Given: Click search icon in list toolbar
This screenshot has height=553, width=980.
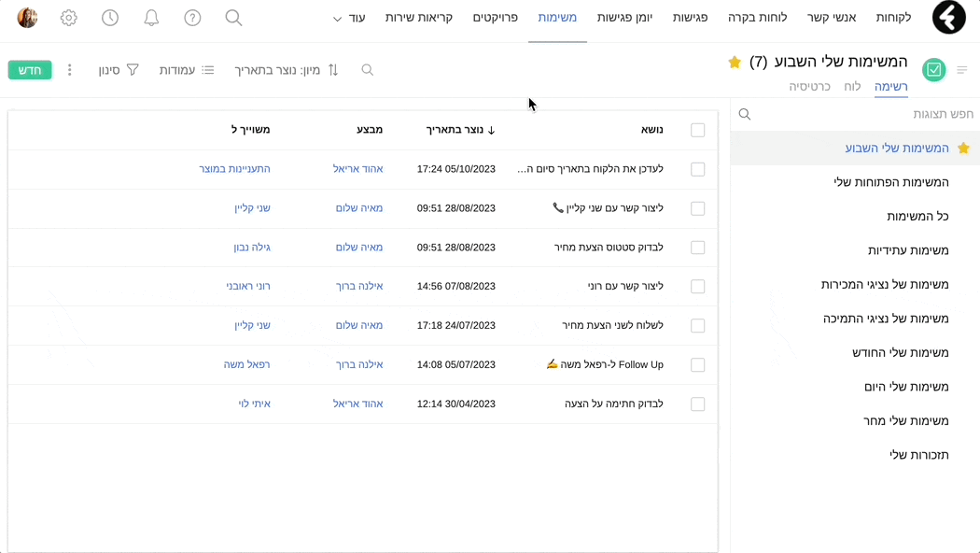Looking at the screenshot, I should pyautogui.click(x=368, y=70).
